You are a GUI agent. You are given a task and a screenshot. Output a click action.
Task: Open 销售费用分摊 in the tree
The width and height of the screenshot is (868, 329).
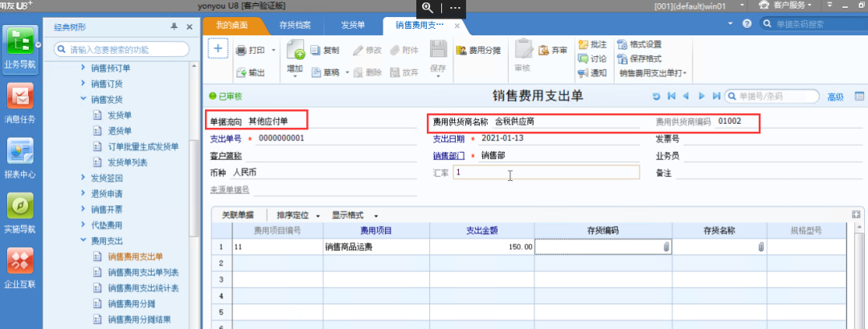click(x=131, y=303)
